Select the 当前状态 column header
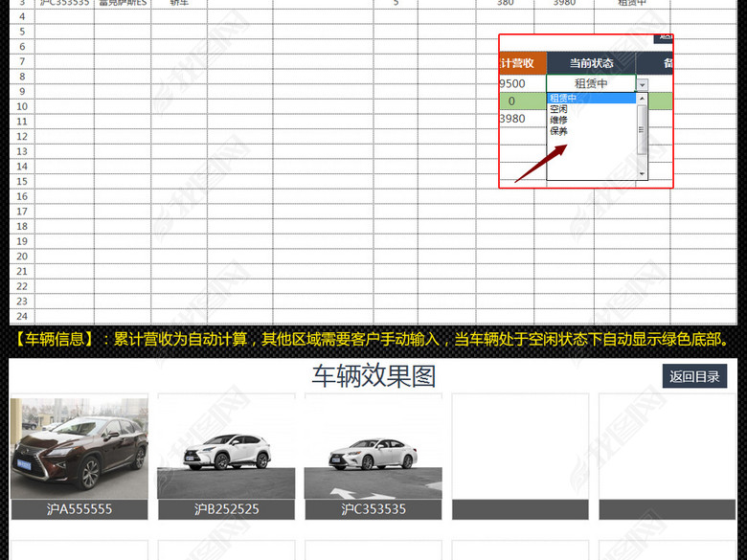The height and width of the screenshot is (560, 747). pyautogui.click(x=591, y=63)
